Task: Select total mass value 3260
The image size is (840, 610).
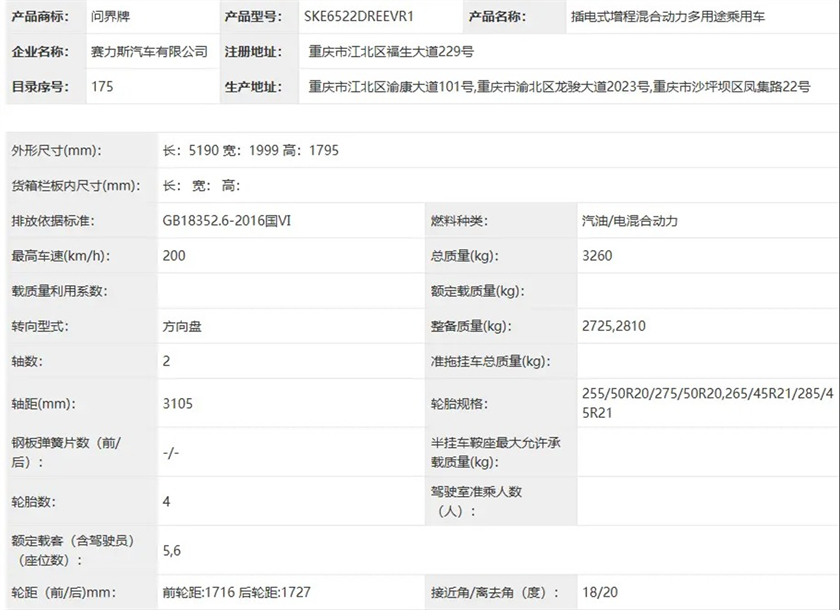Action: 597,255
